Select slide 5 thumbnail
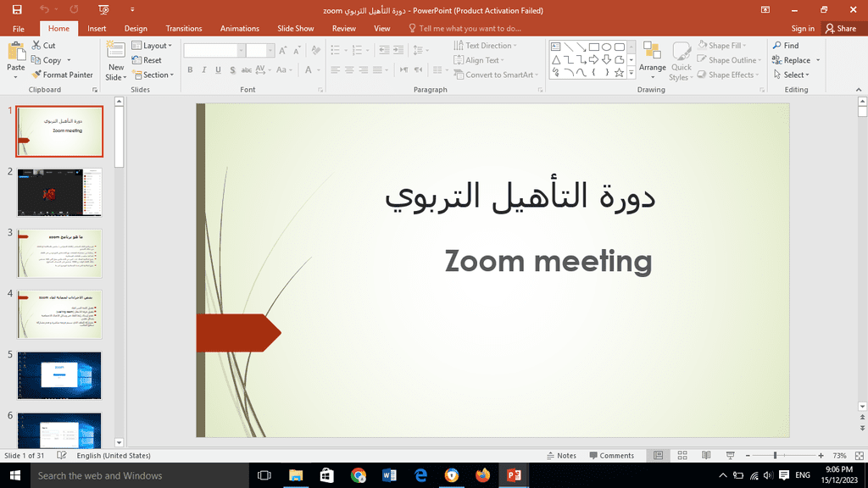 point(59,375)
